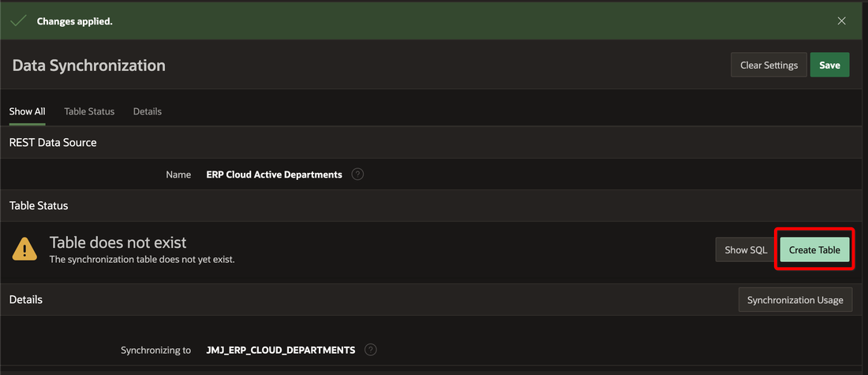Click the Name field label

point(178,174)
